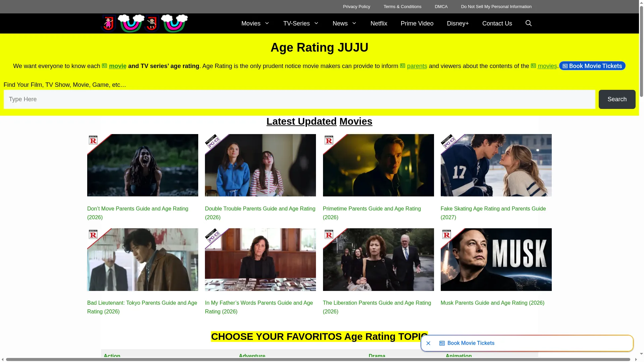This screenshot has height=362, width=644.
Task: Open Terms & Conditions page
Action: (x=402, y=7)
